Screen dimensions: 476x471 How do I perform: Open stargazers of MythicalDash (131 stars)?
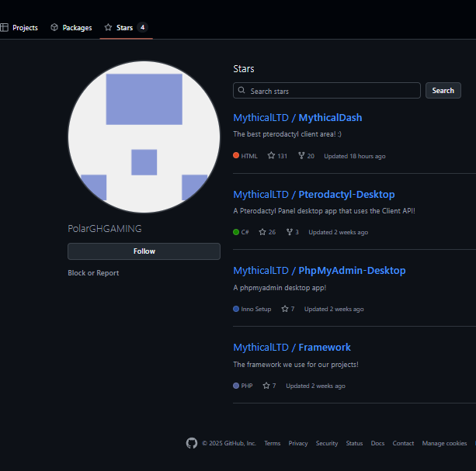coord(277,156)
